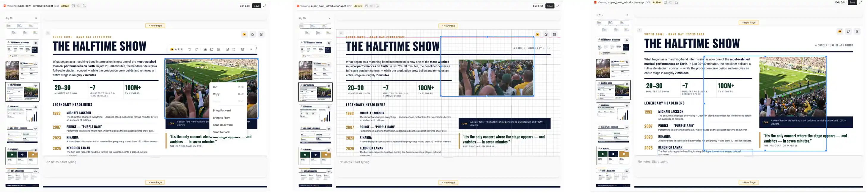Click the replace image icon in left window toolbar
This screenshot has height=193, width=868.
point(205,49)
